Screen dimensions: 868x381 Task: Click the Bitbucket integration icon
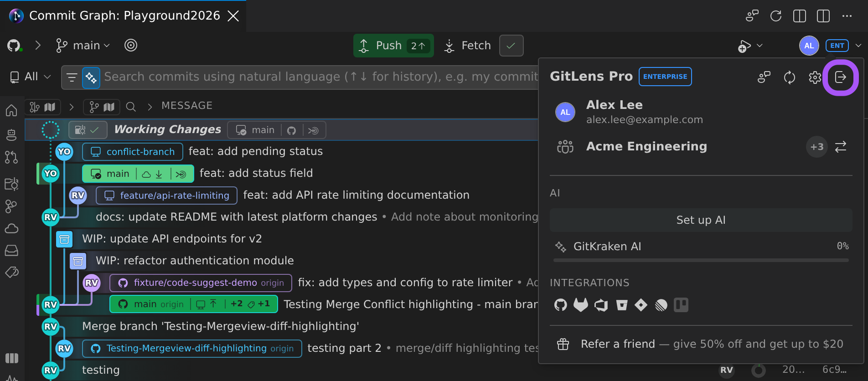pyautogui.click(x=621, y=305)
